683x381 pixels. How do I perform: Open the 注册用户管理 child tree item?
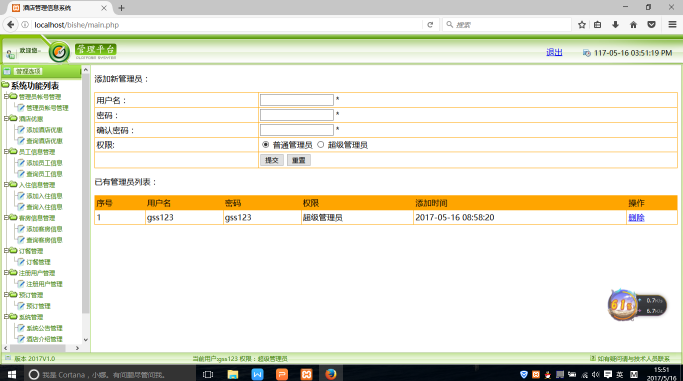click(44, 284)
